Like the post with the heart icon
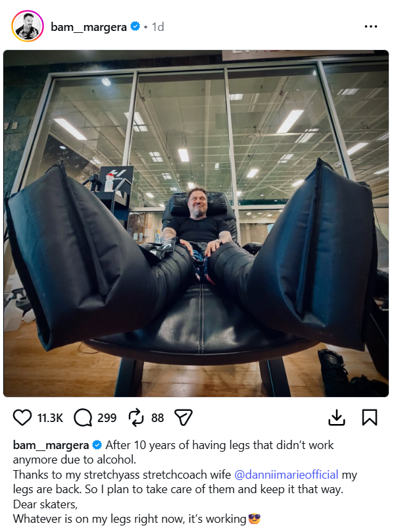Viewport: 394px width, 532px height. click(22, 417)
